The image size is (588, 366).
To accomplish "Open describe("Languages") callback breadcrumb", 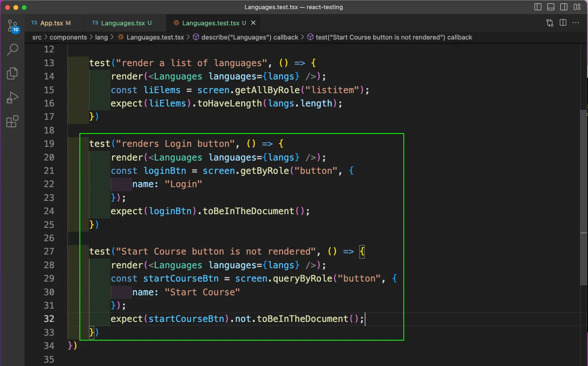I will coord(245,37).
